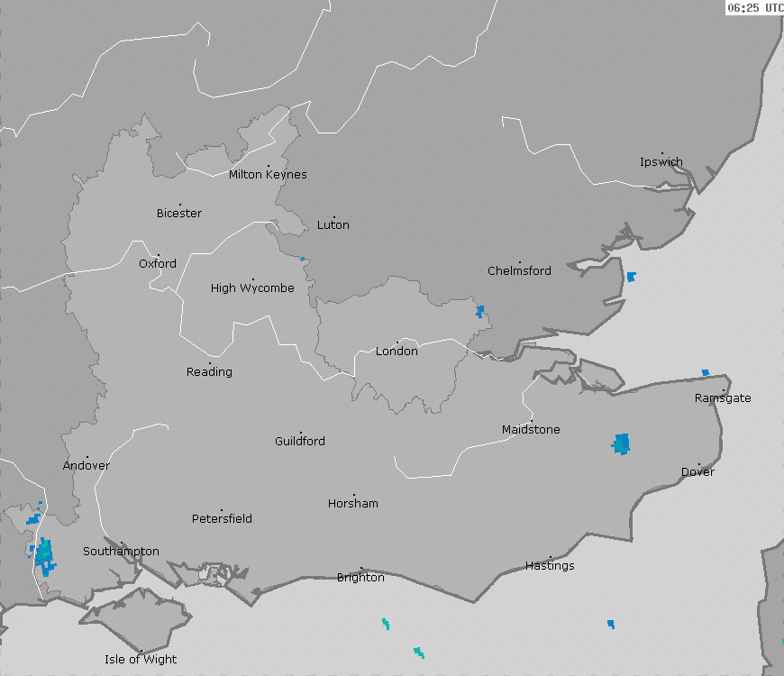This screenshot has width=784, height=676.
Task: Select the Hastings town label
Action: (550, 566)
